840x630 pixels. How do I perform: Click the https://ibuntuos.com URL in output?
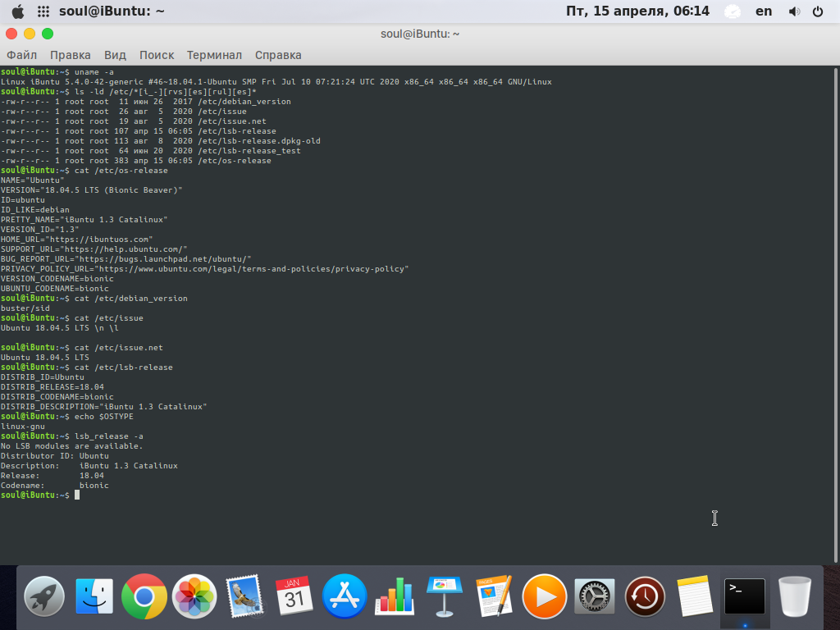[x=99, y=240]
